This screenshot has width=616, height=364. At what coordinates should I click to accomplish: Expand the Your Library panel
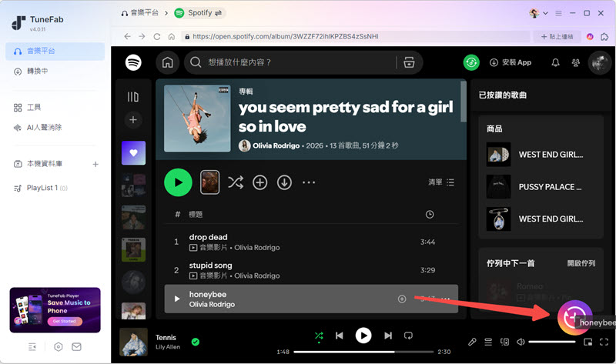tap(133, 97)
